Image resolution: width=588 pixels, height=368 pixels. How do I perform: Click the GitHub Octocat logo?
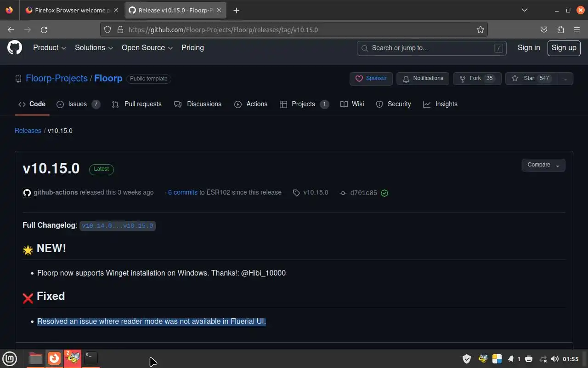point(15,47)
